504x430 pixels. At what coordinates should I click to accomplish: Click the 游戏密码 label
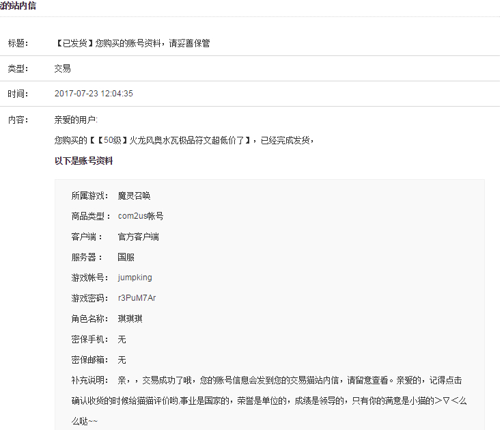tap(90, 298)
